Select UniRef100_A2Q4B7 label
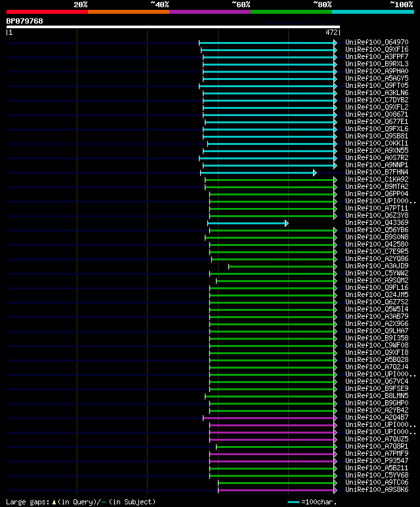 [377, 417]
